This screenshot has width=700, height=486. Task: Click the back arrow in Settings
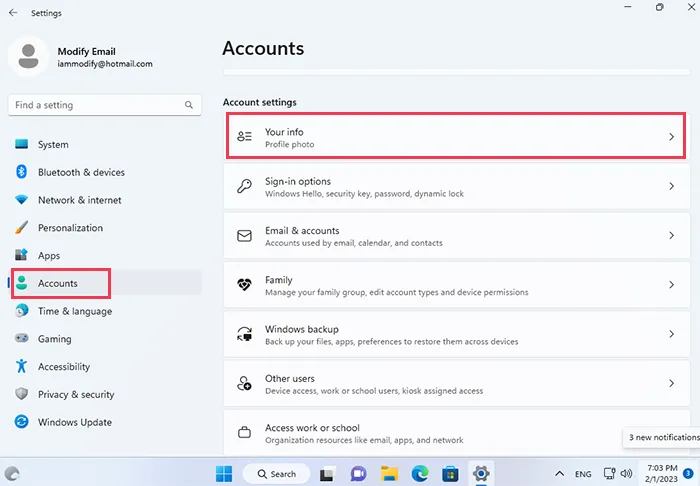point(13,13)
